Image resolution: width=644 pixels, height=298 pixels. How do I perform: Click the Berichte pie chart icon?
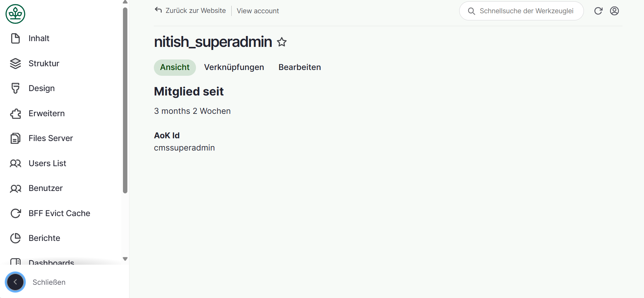[15, 238]
